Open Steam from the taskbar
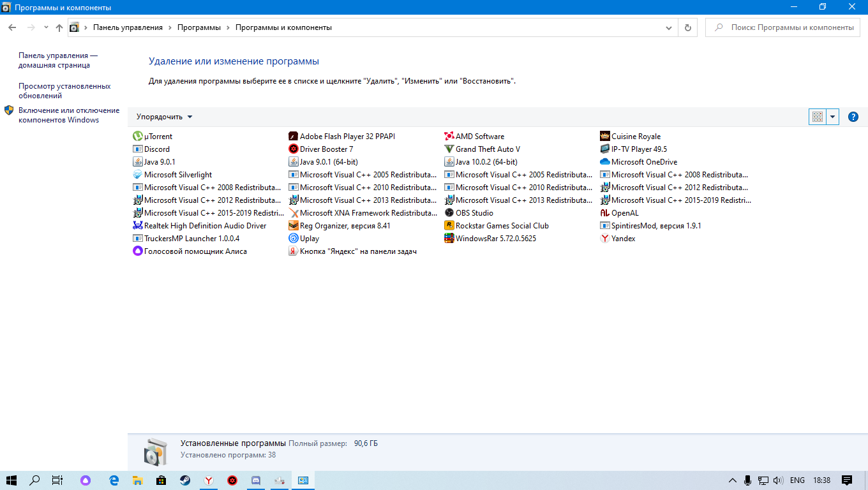Viewport: 868px width, 490px height. (184, 480)
